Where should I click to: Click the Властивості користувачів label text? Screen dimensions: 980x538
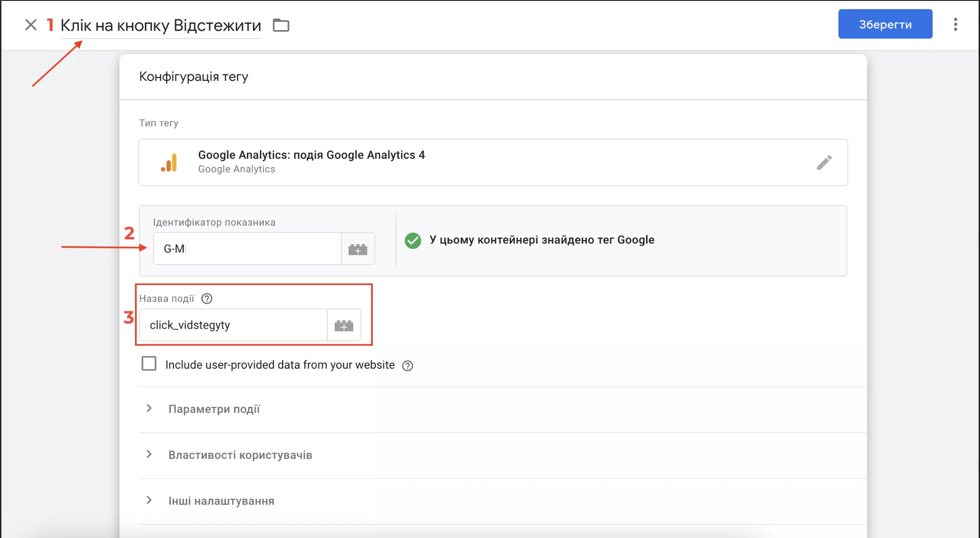pyautogui.click(x=240, y=455)
